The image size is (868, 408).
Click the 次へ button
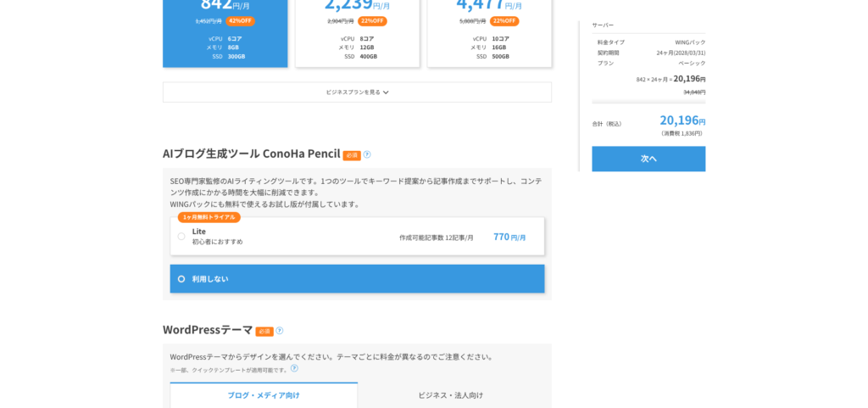click(x=648, y=159)
